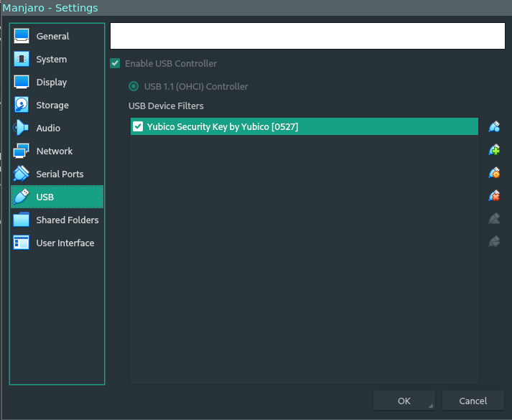Click the add empty USB filter icon
This screenshot has height=420, width=512.
click(494, 127)
